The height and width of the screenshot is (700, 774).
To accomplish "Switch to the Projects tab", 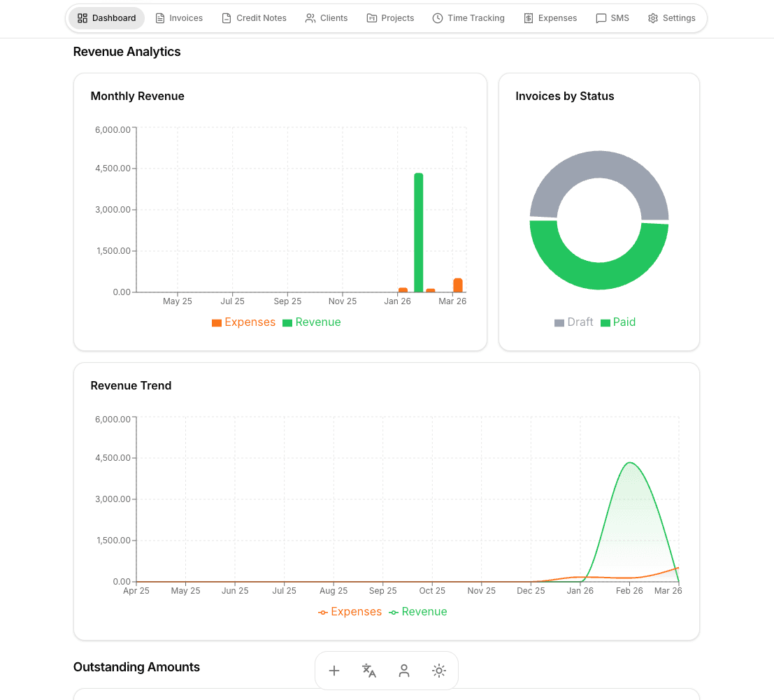I will tap(390, 18).
